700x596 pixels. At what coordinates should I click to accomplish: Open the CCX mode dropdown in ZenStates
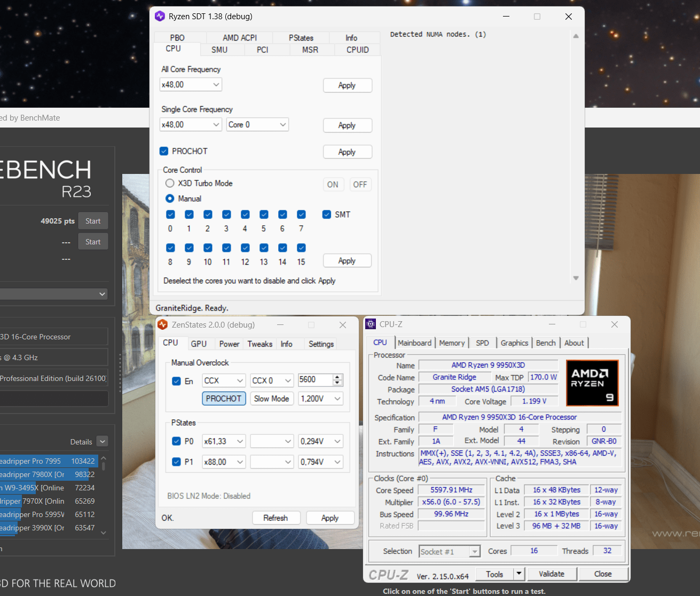pos(224,380)
